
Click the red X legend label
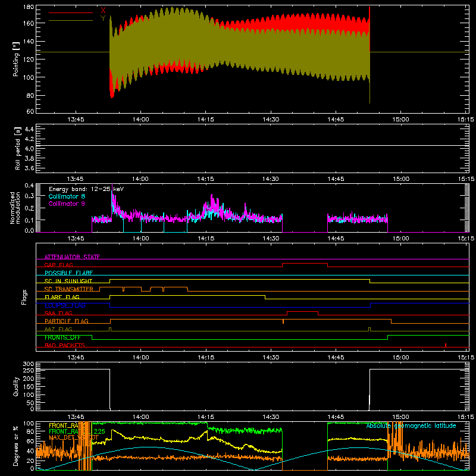pos(103,11)
